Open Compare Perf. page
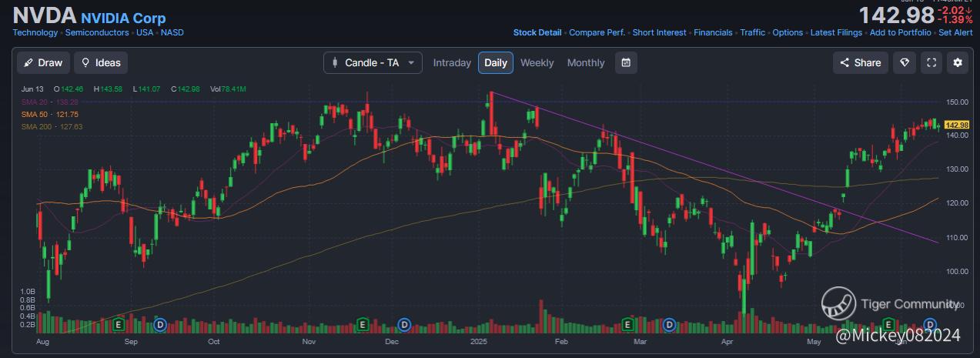The height and width of the screenshot is (358, 980). [597, 32]
